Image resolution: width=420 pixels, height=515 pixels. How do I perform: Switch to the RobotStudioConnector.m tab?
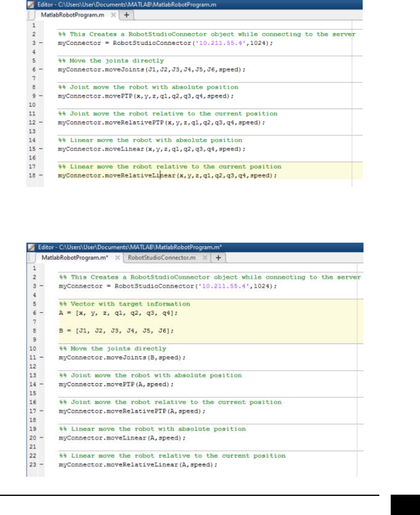(x=162, y=258)
